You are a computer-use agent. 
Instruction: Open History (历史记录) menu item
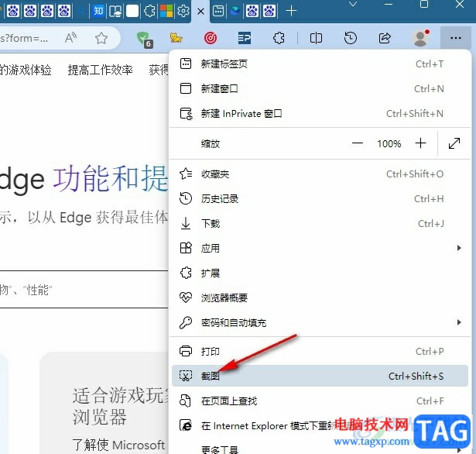pyautogui.click(x=320, y=199)
